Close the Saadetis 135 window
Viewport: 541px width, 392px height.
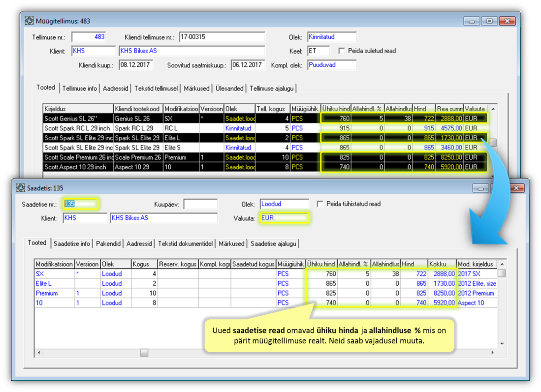click(516, 188)
